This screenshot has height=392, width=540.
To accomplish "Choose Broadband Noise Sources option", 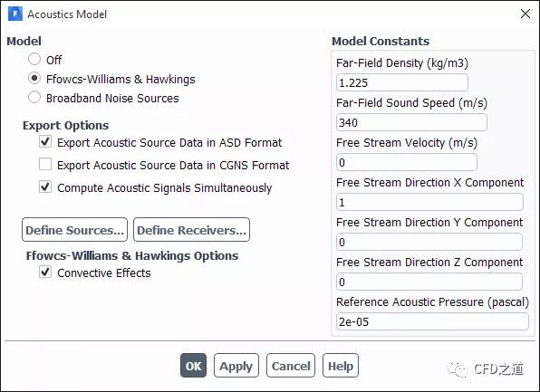I will click(34, 98).
